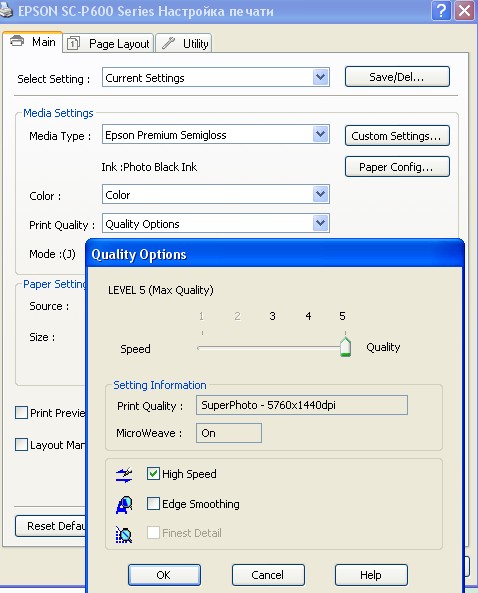Click the Page Layout tab page icon
The width and height of the screenshot is (478, 593).
(73, 43)
